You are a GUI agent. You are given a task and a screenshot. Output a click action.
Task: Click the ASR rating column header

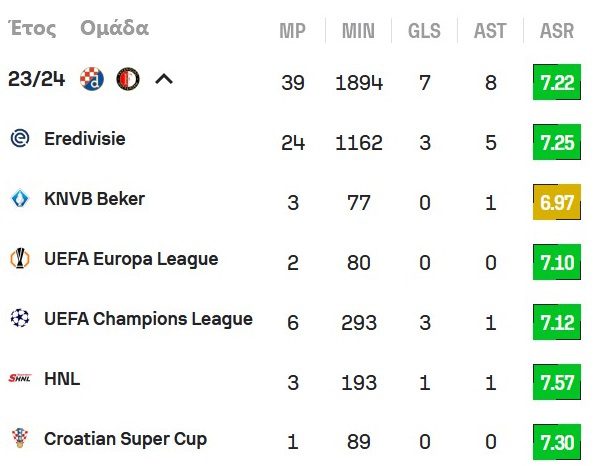557,31
